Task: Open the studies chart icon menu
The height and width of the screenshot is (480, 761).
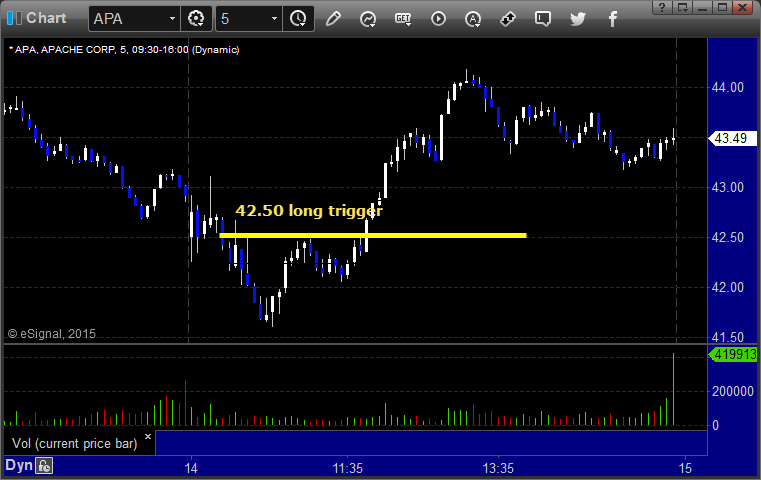Action: pos(368,19)
